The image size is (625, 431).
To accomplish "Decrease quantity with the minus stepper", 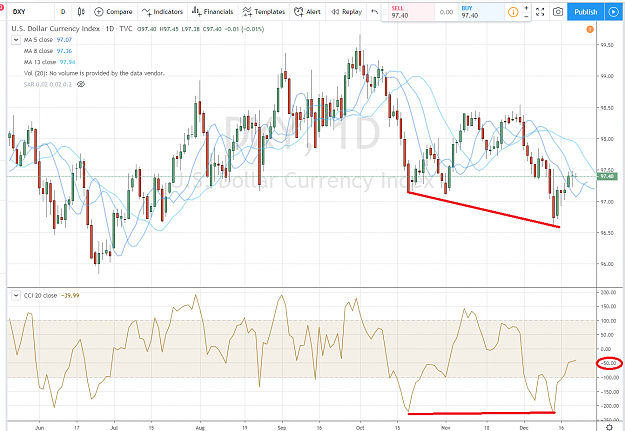I will coord(526,16).
